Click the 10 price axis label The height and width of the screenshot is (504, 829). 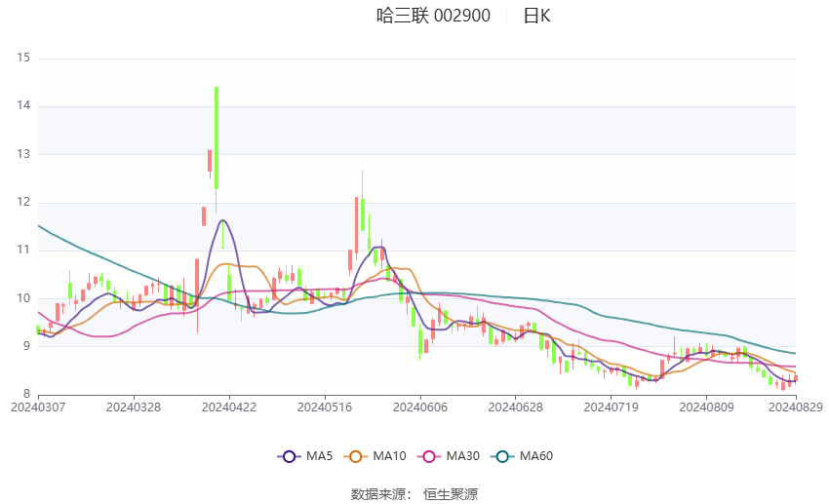point(23,298)
